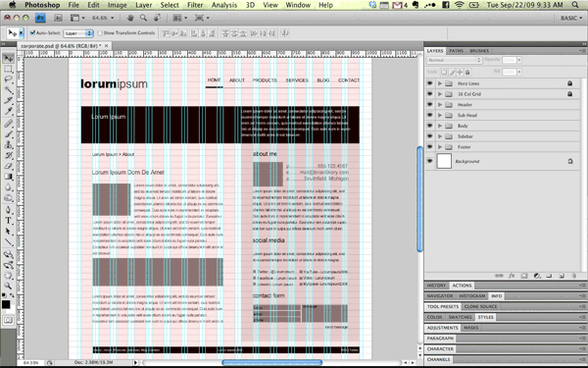Select the Sidebar layer group name
Screen dimensions: 588x368
(x=465, y=136)
